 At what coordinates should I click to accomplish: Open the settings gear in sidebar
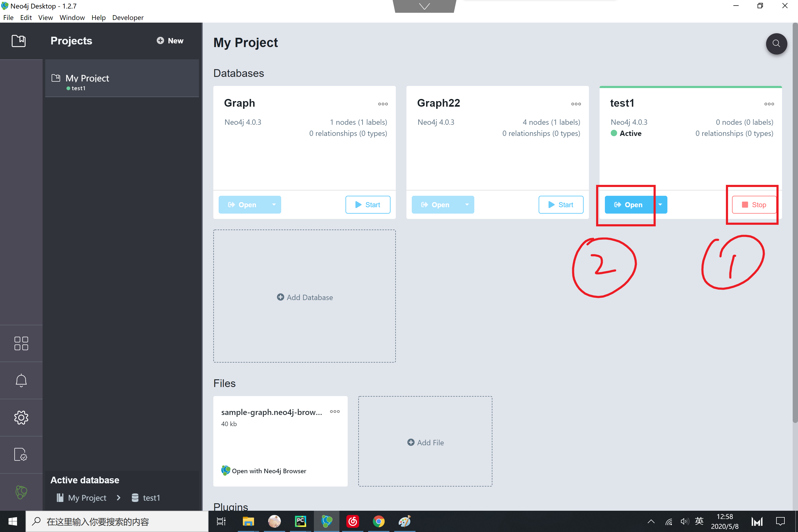pyautogui.click(x=21, y=417)
